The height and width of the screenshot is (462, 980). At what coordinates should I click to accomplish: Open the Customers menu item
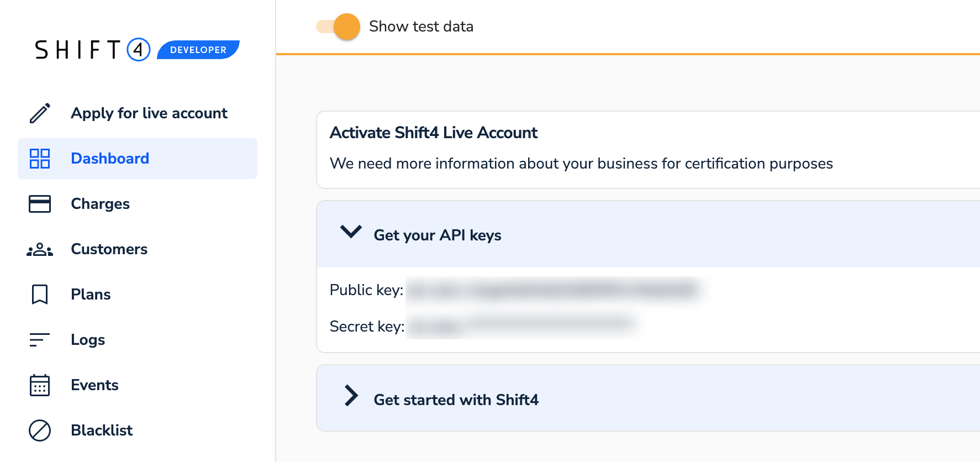click(109, 249)
